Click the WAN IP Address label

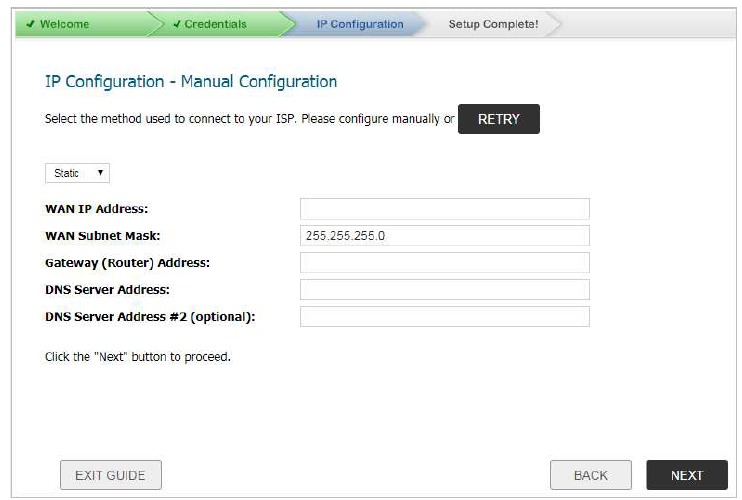point(96,209)
